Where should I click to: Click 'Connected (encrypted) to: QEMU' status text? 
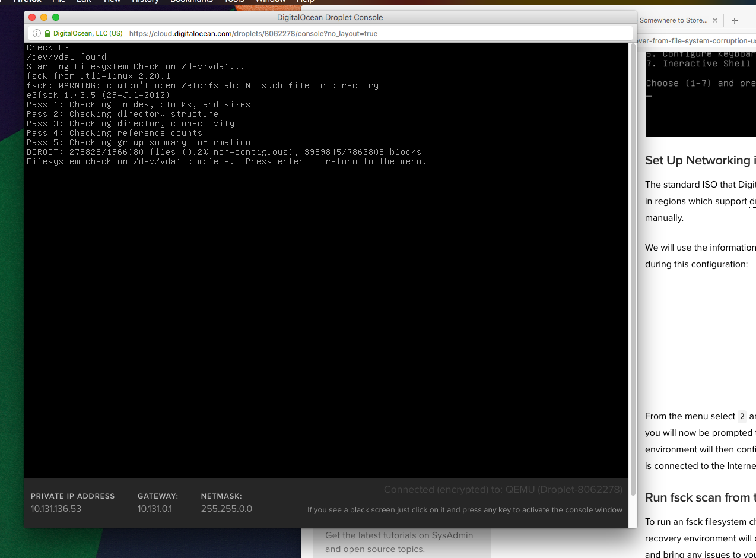click(x=503, y=490)
